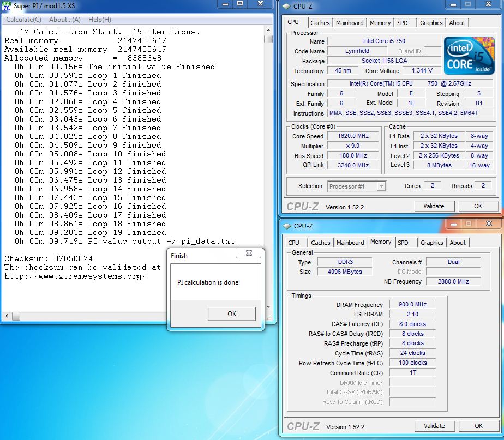Select CPU tab in upper CPU-Z window
The image size is (504, 440).
pyautogui.click(x=293, y=22)
